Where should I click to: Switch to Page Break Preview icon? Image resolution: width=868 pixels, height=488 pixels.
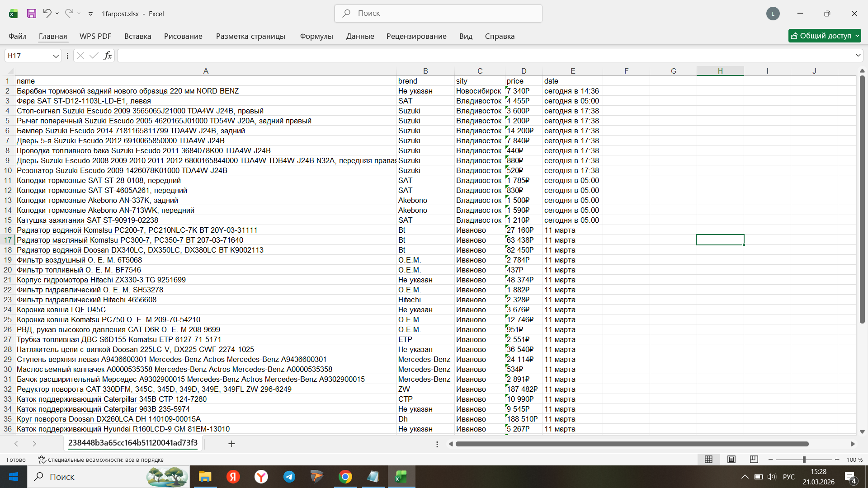754,460
